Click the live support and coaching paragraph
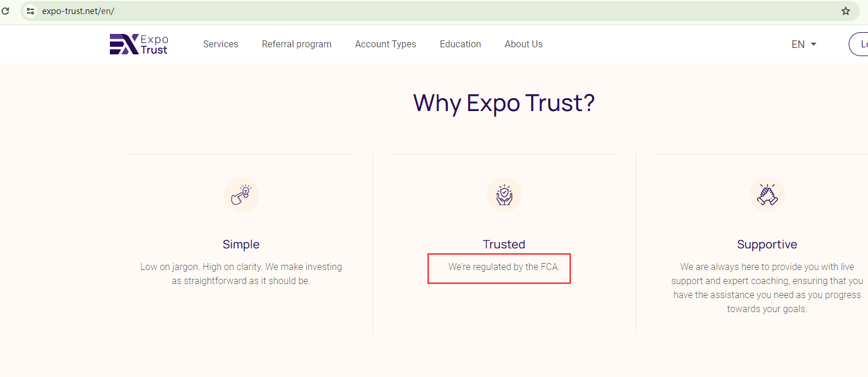Image resolution: width=868 pixels, height=377 pixels. coord(767,288)
